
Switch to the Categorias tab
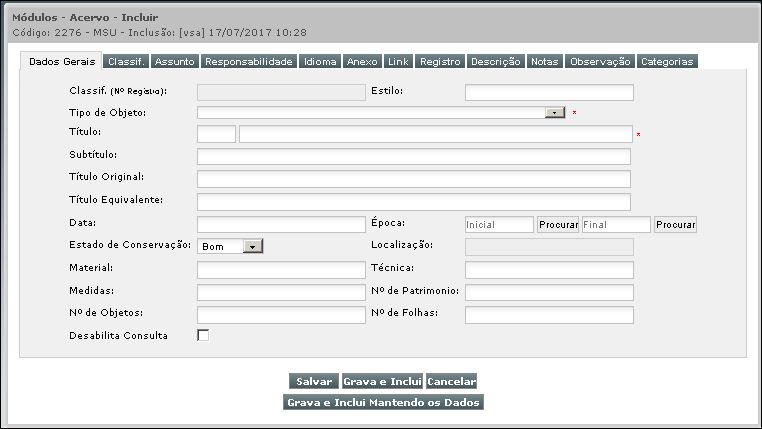pyautogui.click(x=666, y=62)
